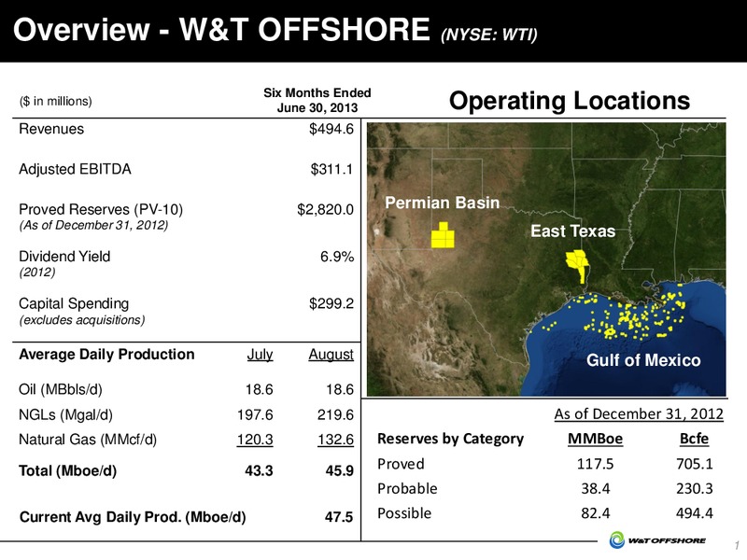This screenshot has width=747, height=560.
Task: Select the "Possible" reserves row label
Action: (x=404, y=513)
